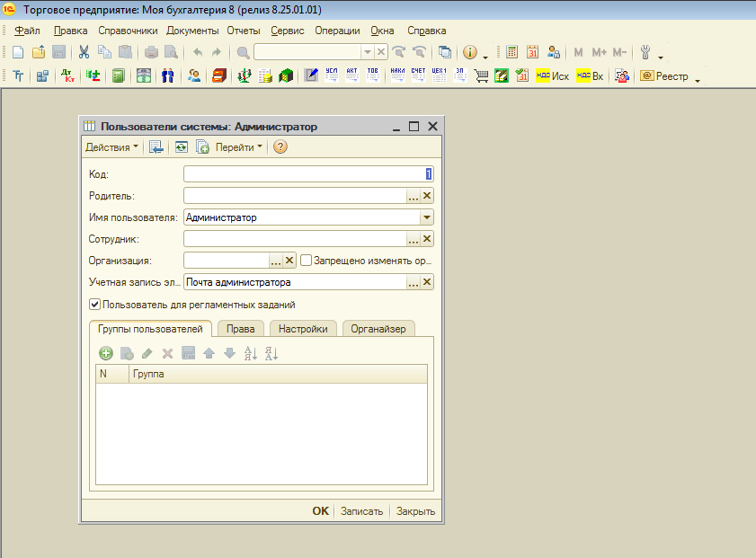Click the scissors Cut icon
This screenshot has height=558, width=756.
click(x=84, y=52)
